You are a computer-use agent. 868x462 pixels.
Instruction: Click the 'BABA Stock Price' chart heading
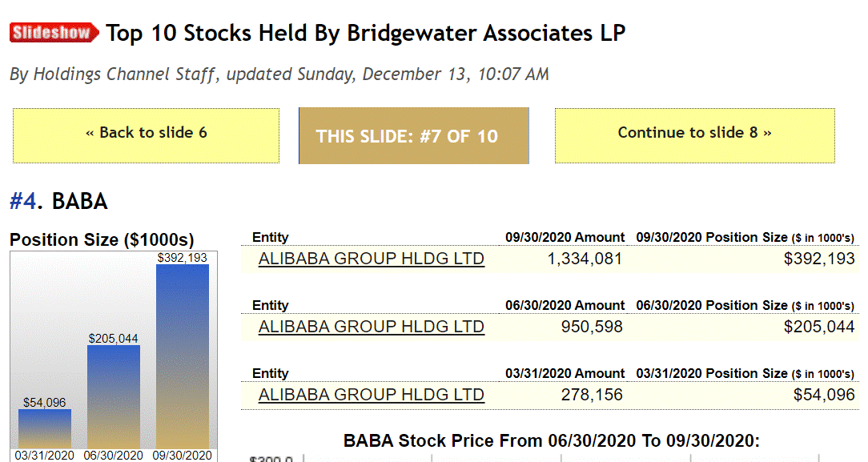[551, 441]
